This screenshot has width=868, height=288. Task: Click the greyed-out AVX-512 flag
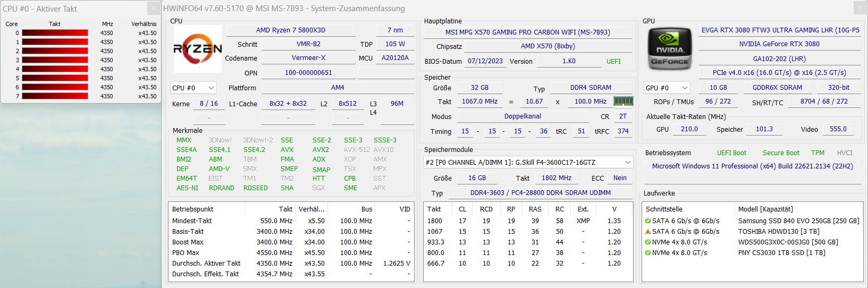[x=357, y=150]
